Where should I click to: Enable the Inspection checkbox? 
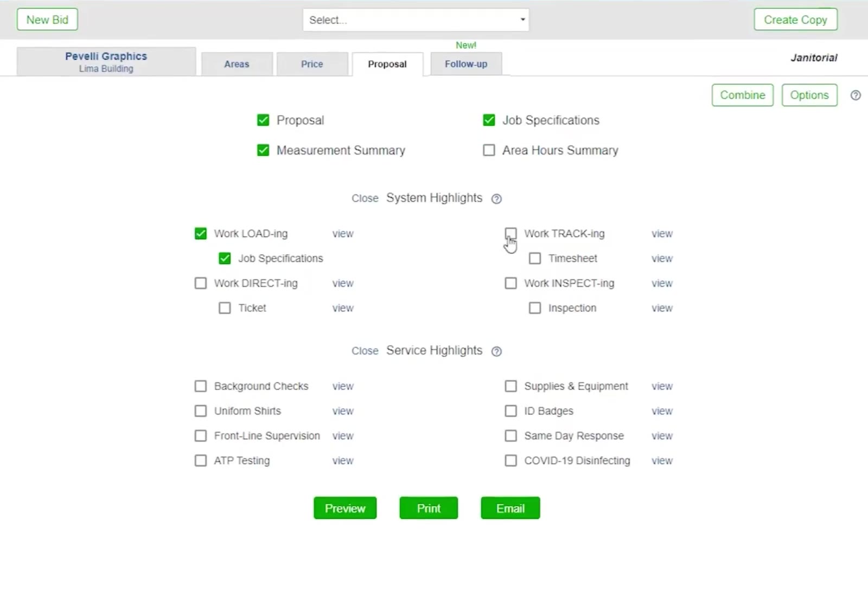(535, 308)
